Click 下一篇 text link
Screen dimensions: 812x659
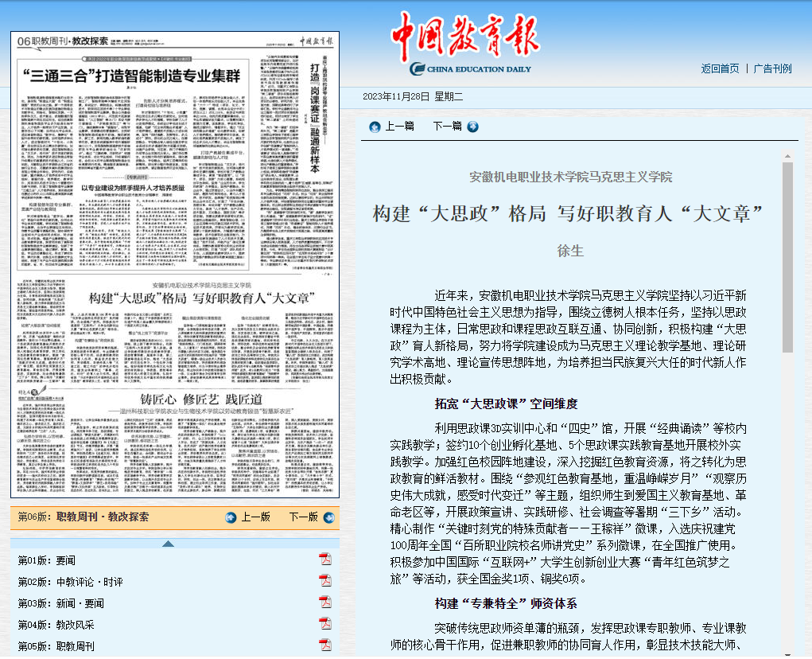448,127
